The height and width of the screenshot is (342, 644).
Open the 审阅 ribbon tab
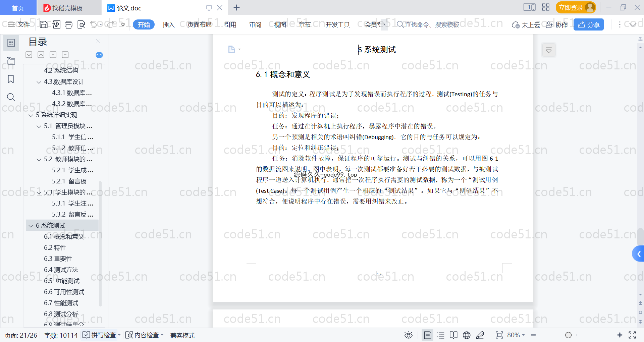pyautogui.click(x=255, y=24)
